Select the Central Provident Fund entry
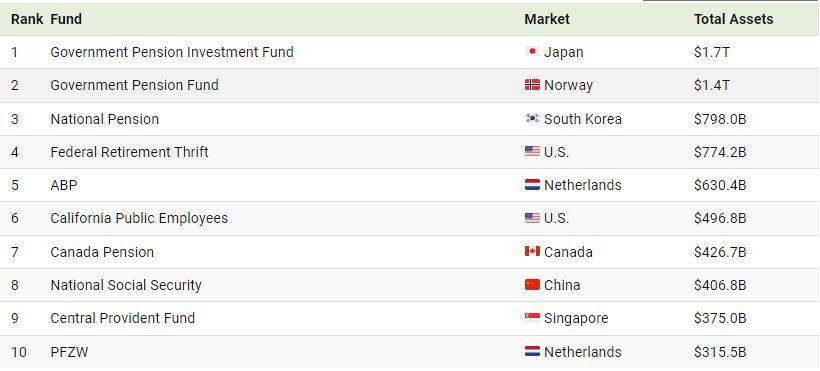 coord(123,318)
